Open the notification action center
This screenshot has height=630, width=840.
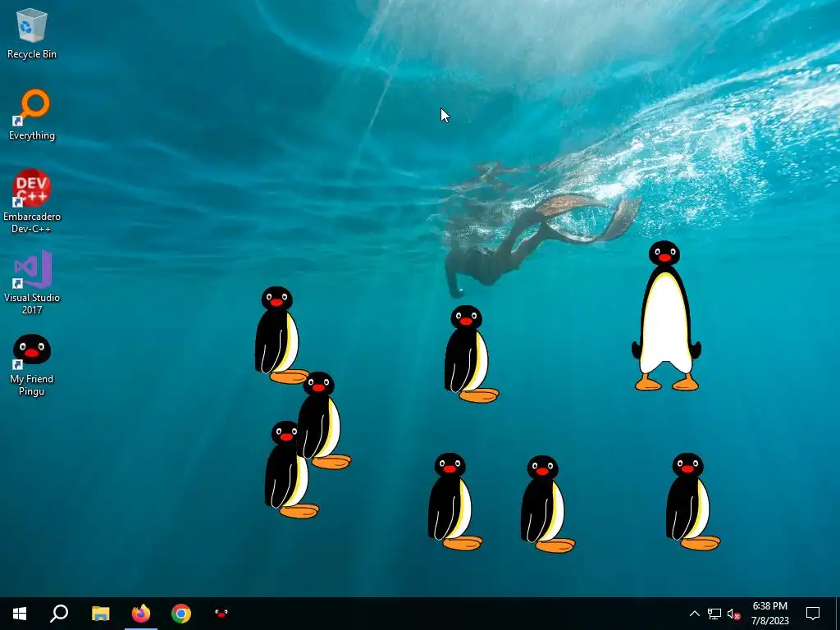pyautogui.click(x=813, y=614)
